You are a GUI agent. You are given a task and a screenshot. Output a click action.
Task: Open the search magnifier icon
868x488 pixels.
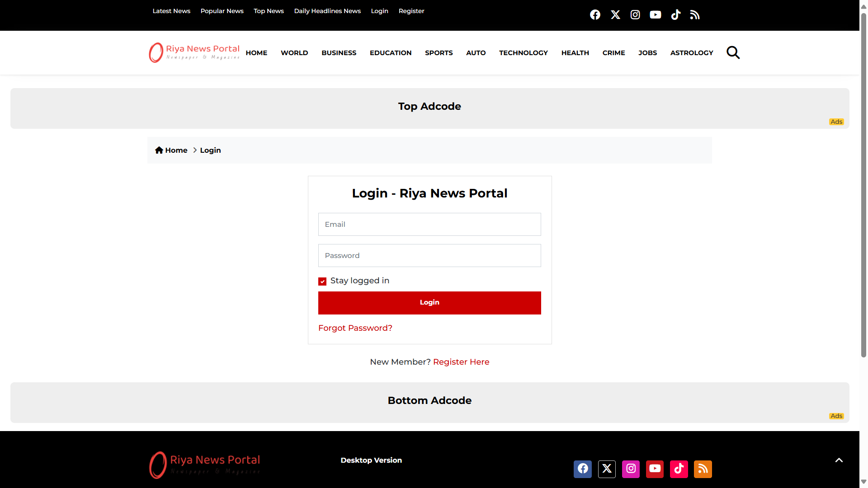coord(733,53)
